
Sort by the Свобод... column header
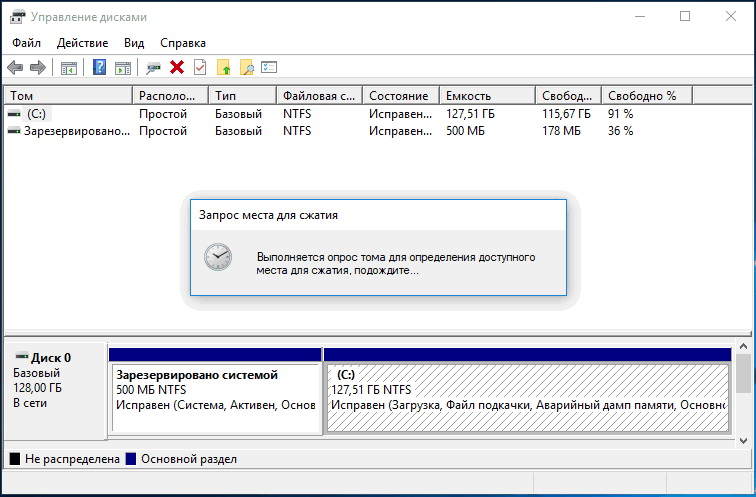pos(569,95)
